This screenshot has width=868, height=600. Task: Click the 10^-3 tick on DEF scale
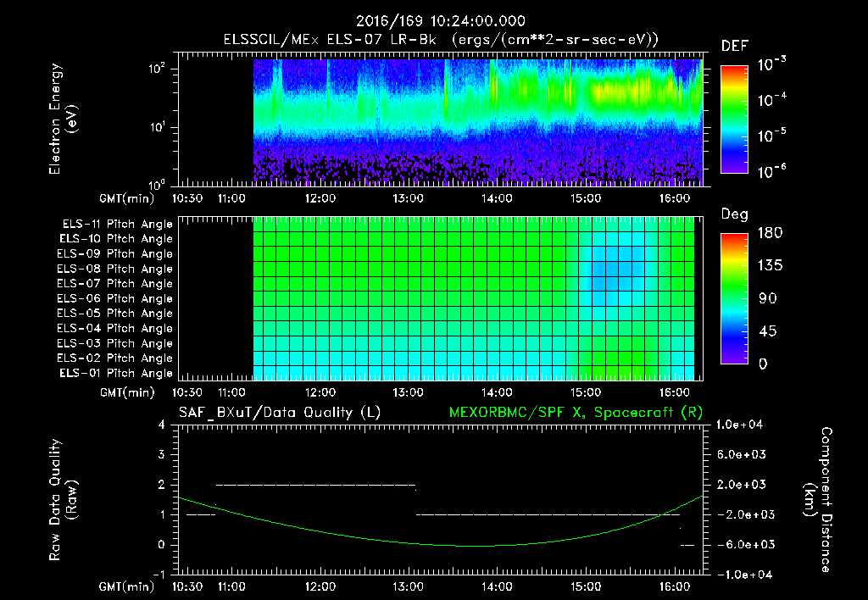click(771, 64)
